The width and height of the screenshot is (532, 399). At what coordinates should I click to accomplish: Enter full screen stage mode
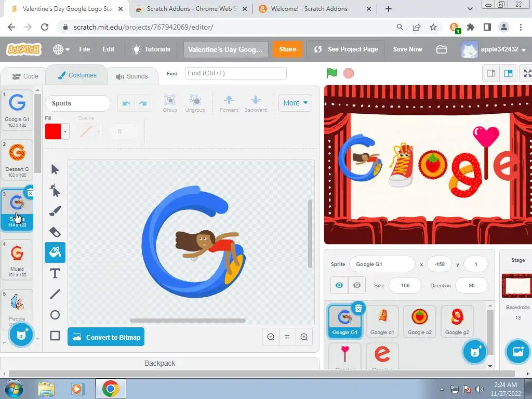527,73
